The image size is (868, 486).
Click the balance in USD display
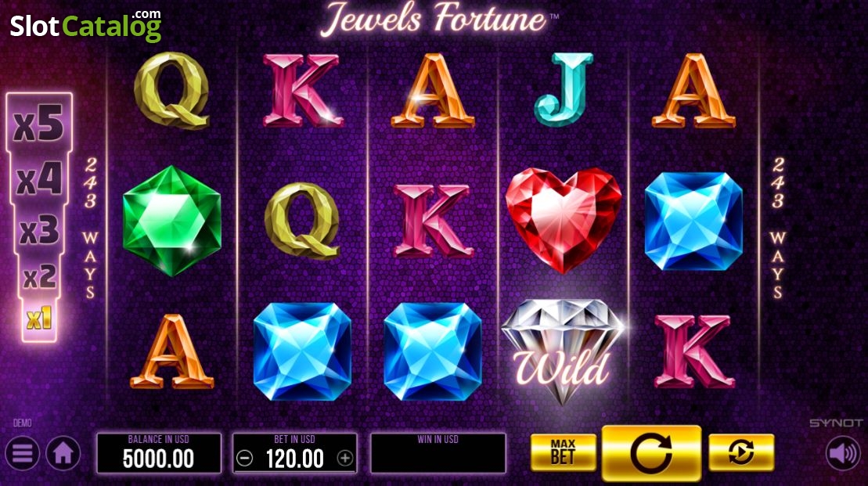pyautogui.click(x=159, y=453)
